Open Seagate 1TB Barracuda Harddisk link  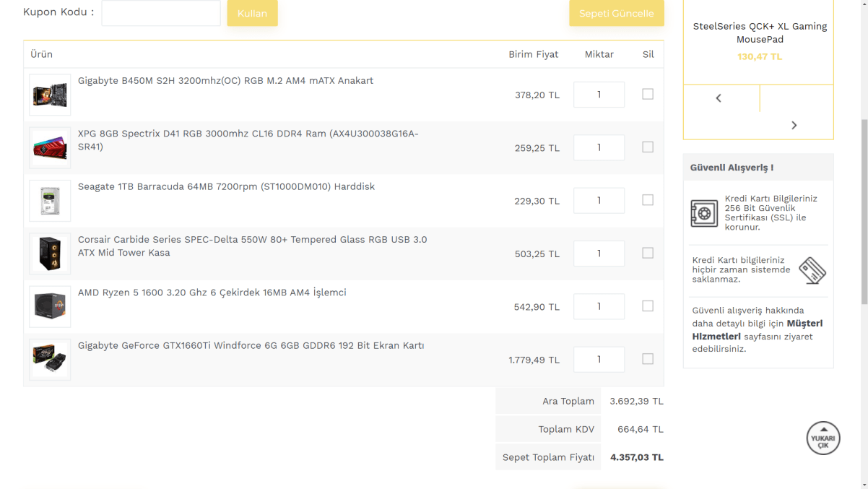(226, 186)
